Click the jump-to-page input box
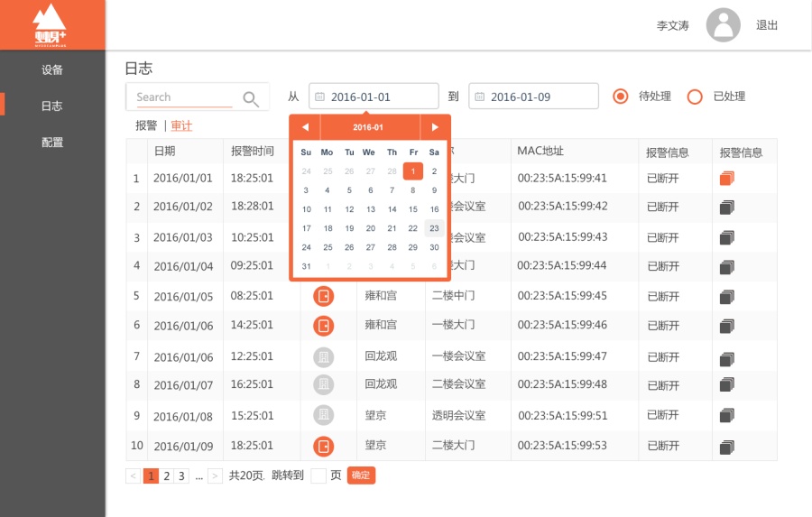The width and height of the screenshot is (812, 517). click(x=318, y=475)
